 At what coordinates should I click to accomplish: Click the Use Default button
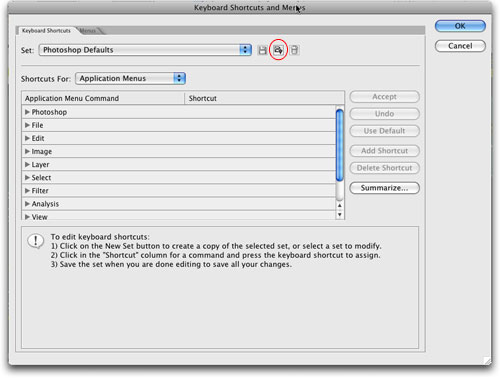(384, 131)
